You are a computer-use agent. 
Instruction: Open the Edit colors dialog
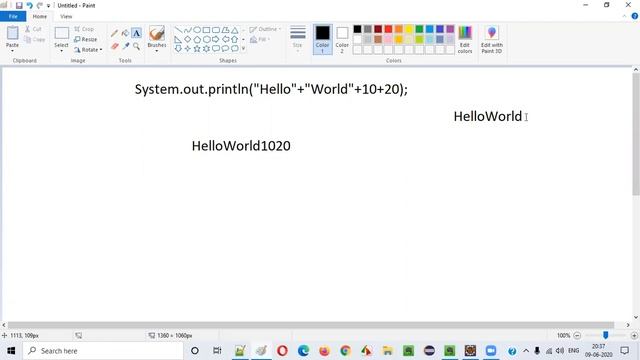pos(465,39)
